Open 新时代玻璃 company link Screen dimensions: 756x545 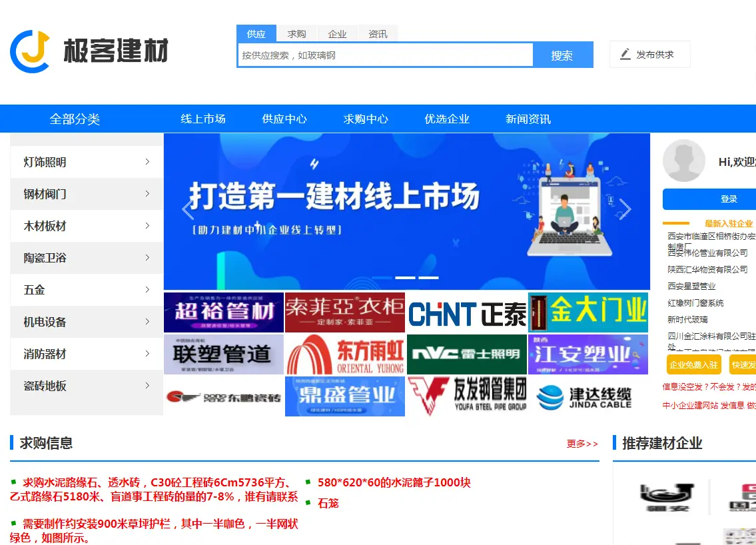[687, 319]
